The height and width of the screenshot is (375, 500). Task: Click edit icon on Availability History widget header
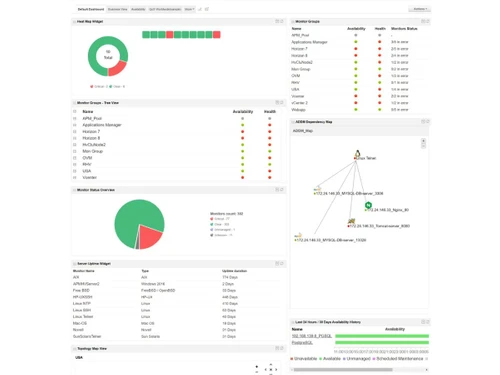[x=423, y=322]
